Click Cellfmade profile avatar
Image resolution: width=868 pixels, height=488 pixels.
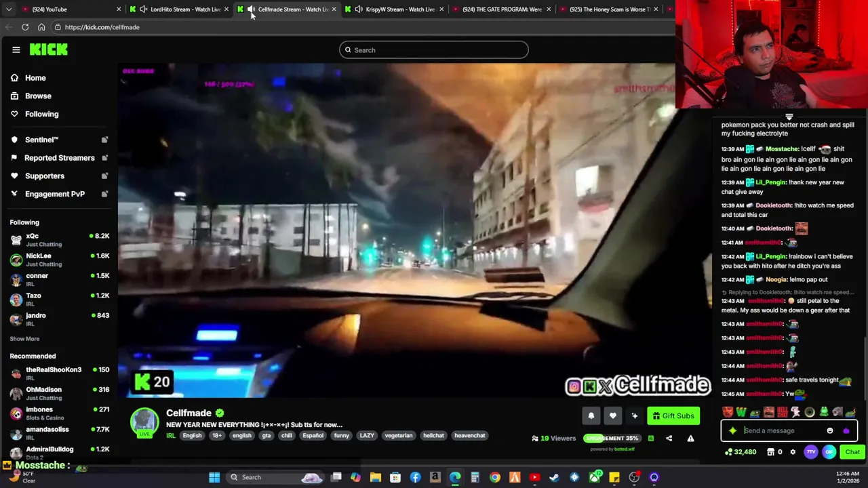(144, 423)
